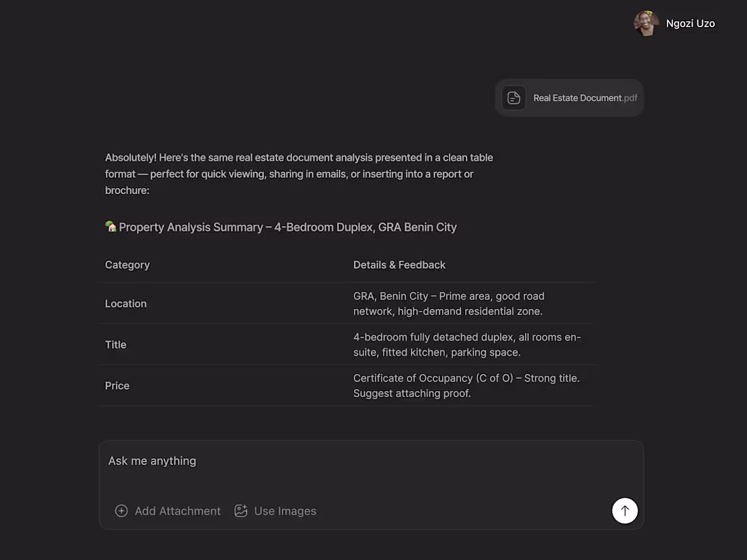Click the Title row of the analysis table

[x=115, y=344]
